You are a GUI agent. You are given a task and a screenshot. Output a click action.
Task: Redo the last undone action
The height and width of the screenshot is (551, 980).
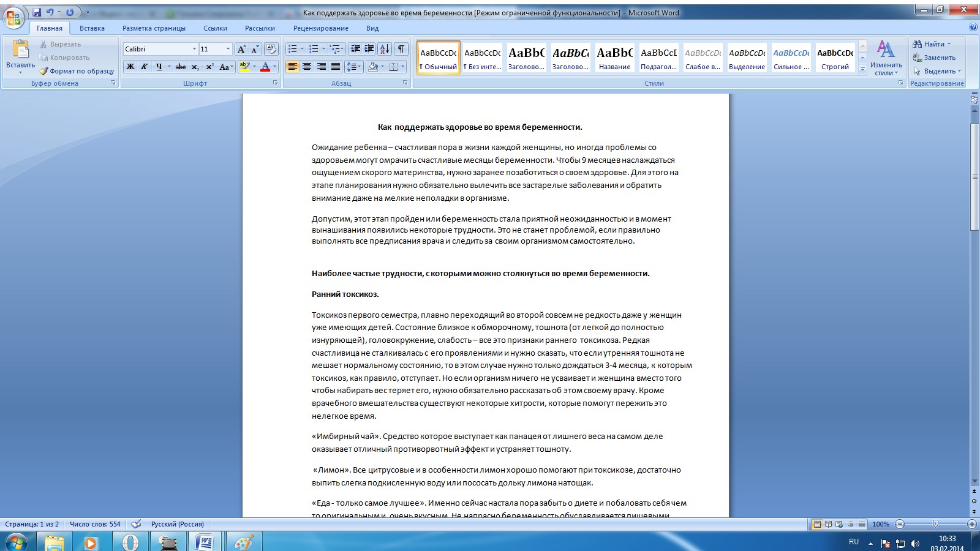(70, 12)
